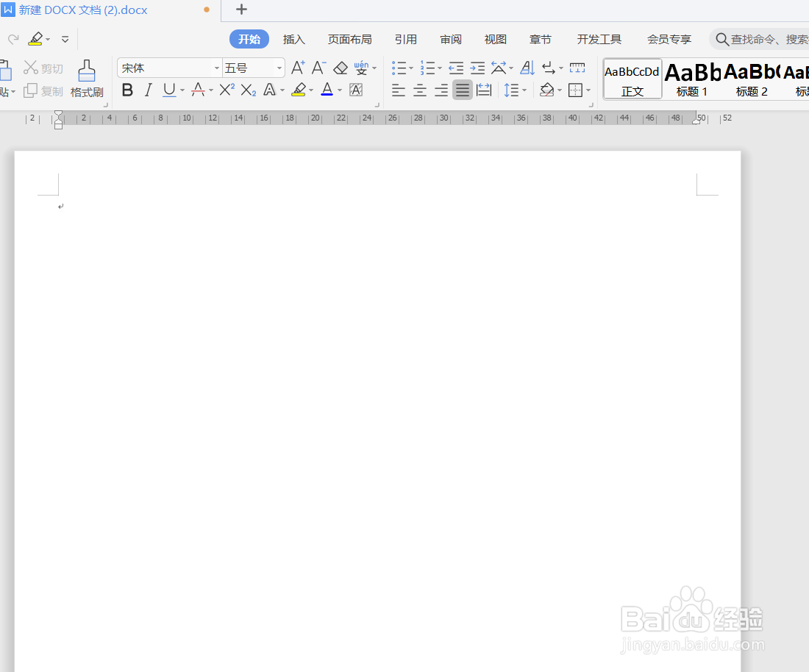
Task: Click the first-line indent marker on ruler
Action: (58, 114)
